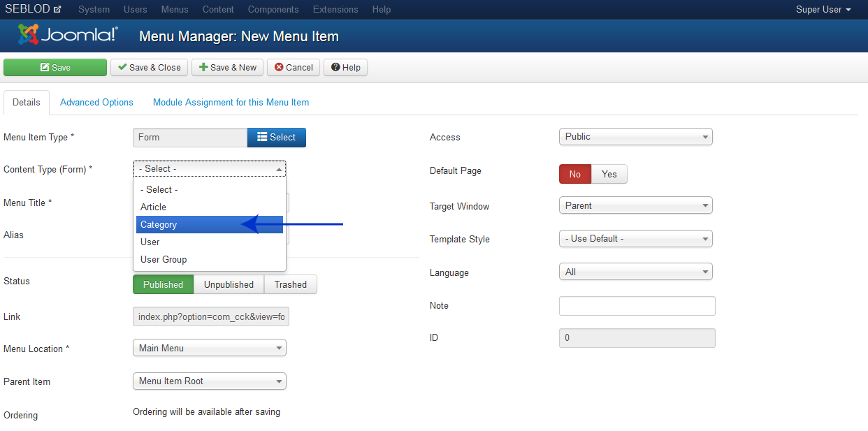Click the plus icon on Save & New
Viewport: 868px width, 431px height.
[203, 67]
